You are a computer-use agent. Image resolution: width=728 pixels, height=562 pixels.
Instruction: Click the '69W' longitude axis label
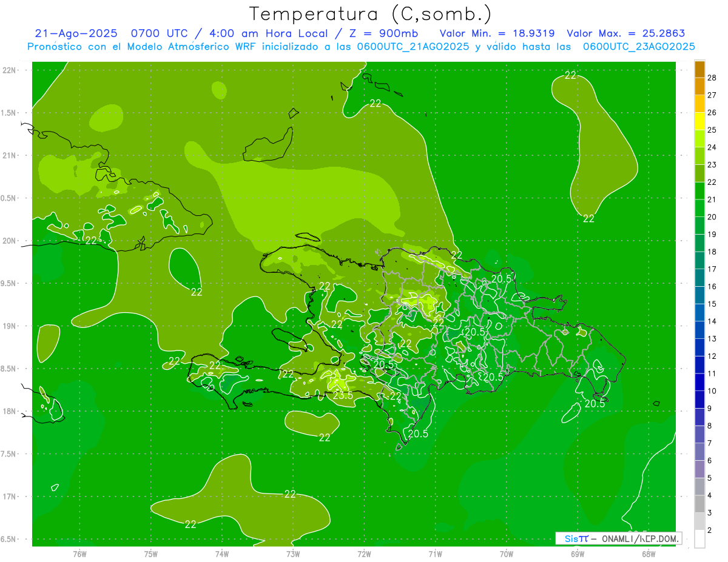(x=578, y=554)
